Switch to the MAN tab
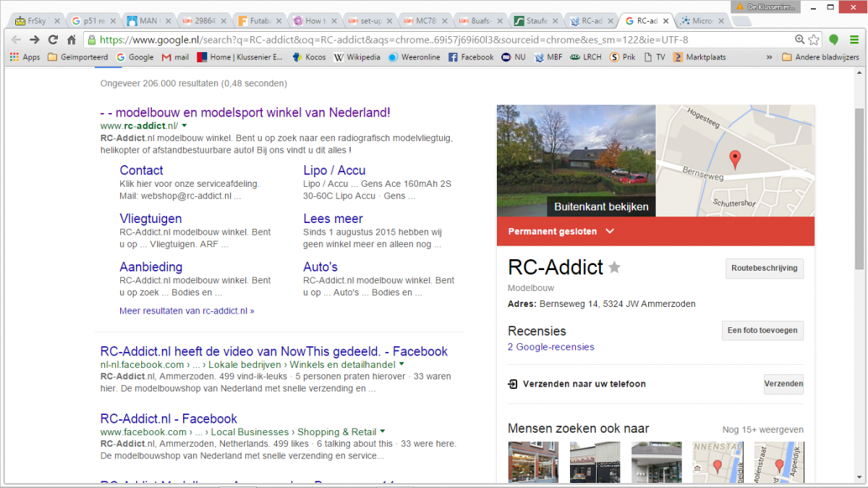This screenshot has height=488, width=868. (147, 20)
